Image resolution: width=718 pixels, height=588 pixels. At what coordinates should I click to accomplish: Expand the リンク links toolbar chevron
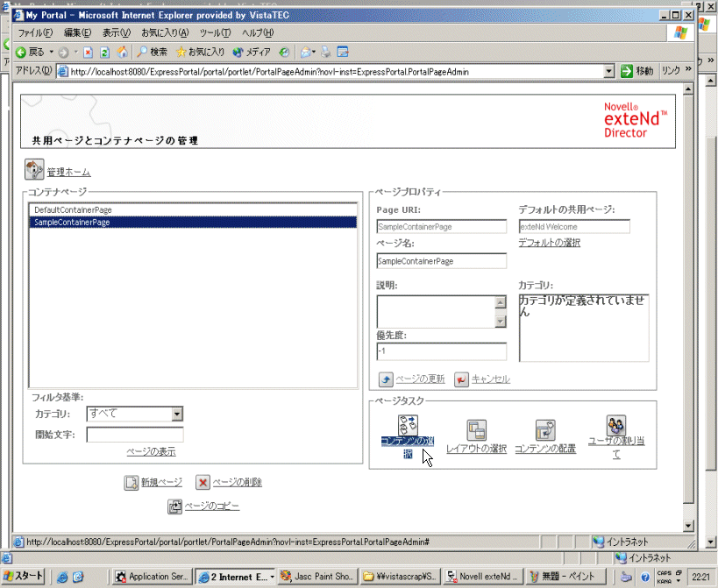click(x=688, y=69)
